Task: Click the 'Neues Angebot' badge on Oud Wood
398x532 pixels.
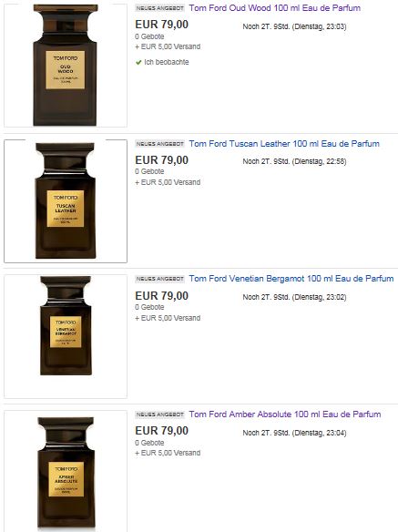Action: point(159,8)
